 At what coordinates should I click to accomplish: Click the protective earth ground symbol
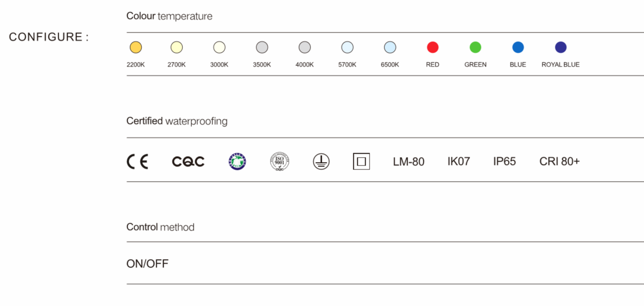pos(321,162)
